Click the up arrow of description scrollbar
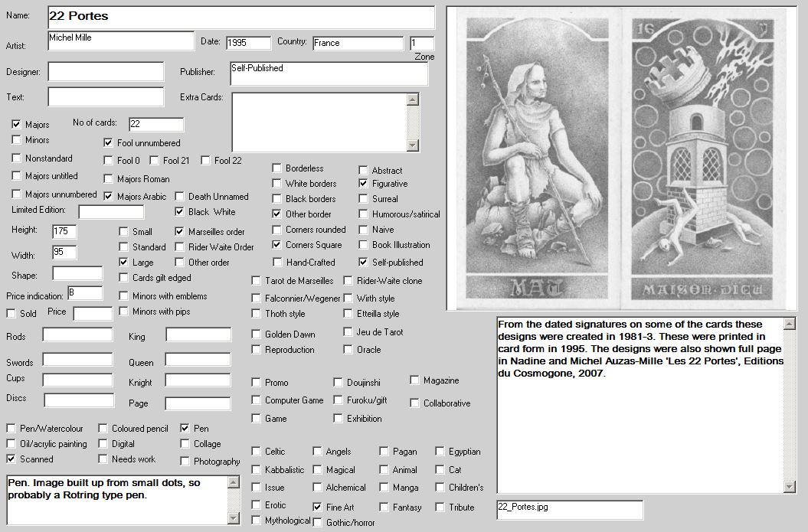The width and height of the screenshot is (808, 532). (790, 324)
